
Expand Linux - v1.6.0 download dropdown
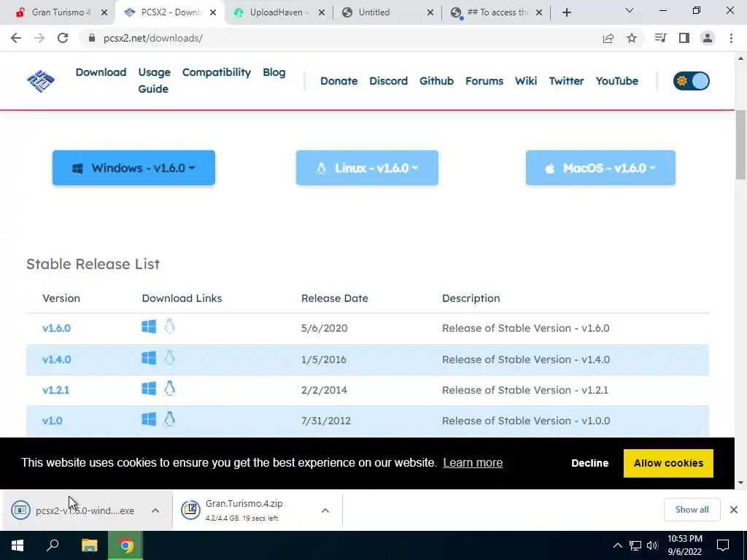click(367, 168)
